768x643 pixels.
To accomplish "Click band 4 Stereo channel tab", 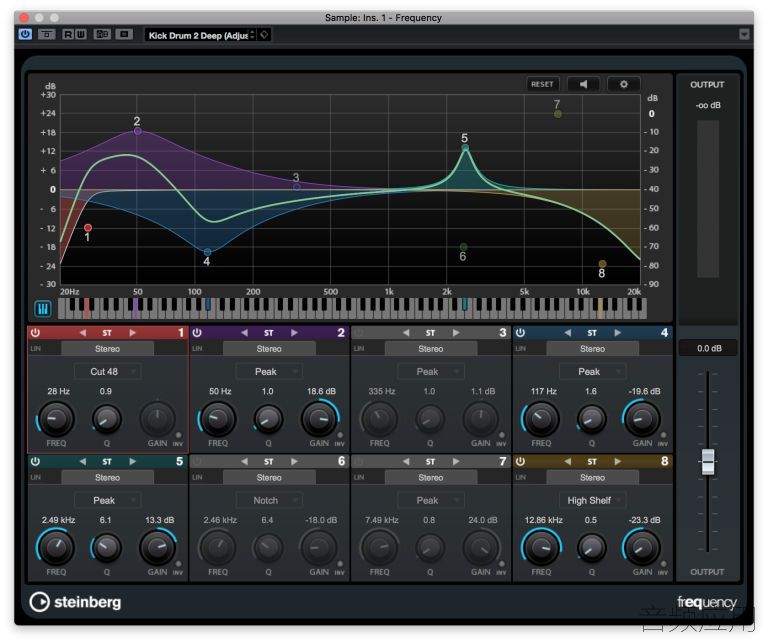I will point(592,349).
